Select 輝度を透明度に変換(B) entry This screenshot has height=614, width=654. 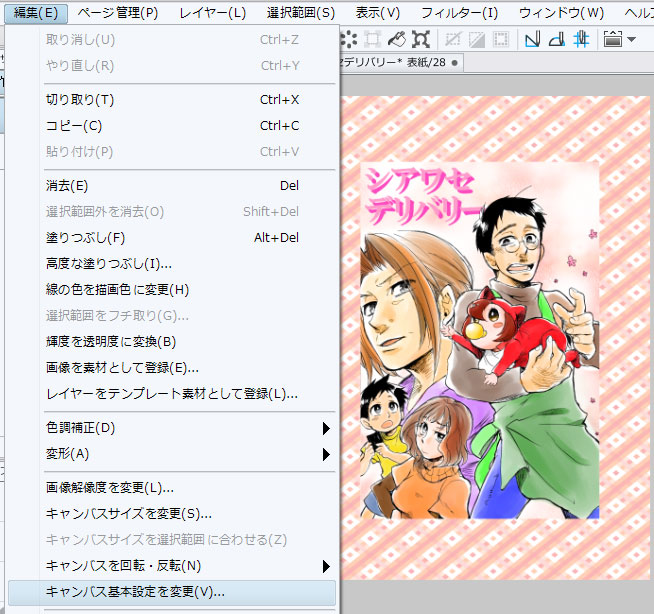[x=172, y=342]
